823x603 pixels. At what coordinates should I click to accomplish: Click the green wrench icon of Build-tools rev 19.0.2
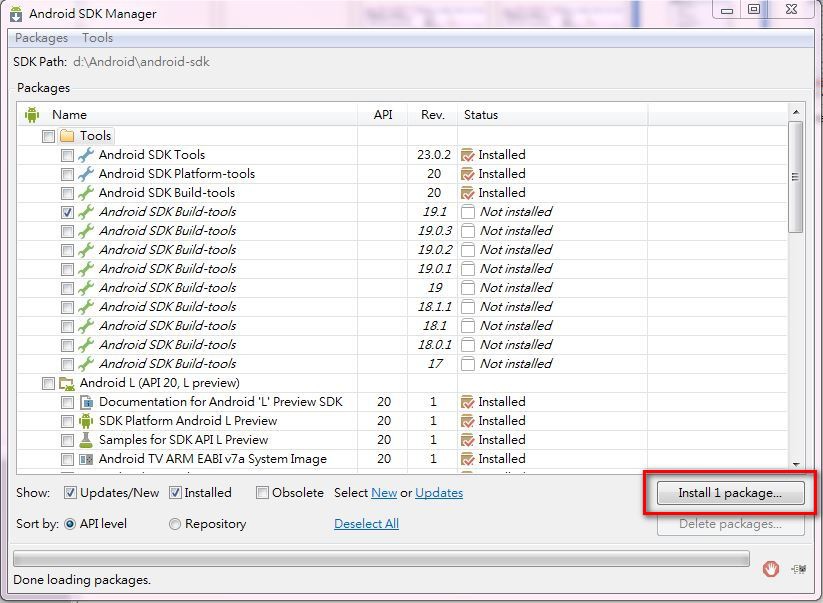pyautogui.click(x=86, y=250)
